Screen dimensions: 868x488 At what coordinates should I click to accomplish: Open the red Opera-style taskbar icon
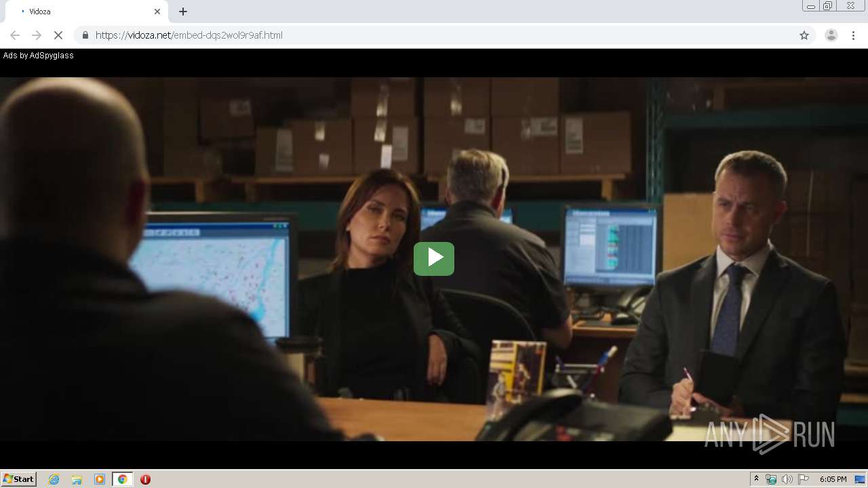tap(145, 479)
